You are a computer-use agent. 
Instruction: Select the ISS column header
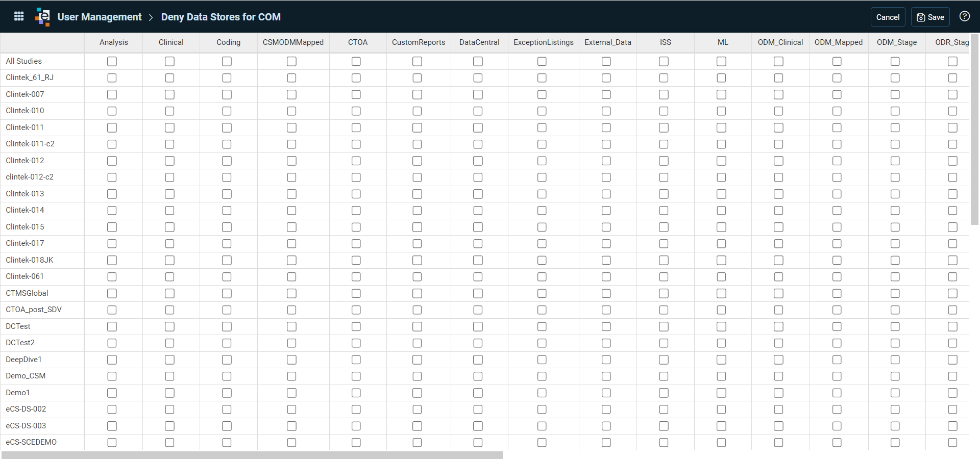665,42
